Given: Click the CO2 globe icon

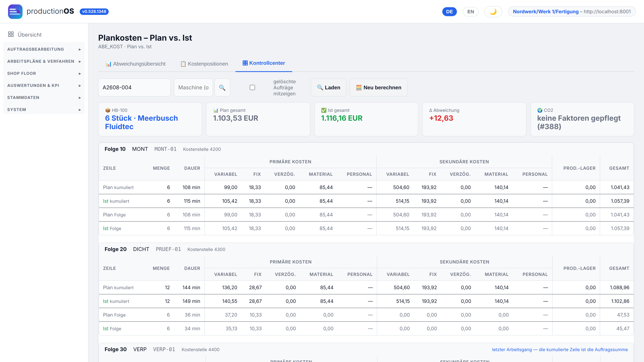Looking at the screenshot, I should 540,110.
